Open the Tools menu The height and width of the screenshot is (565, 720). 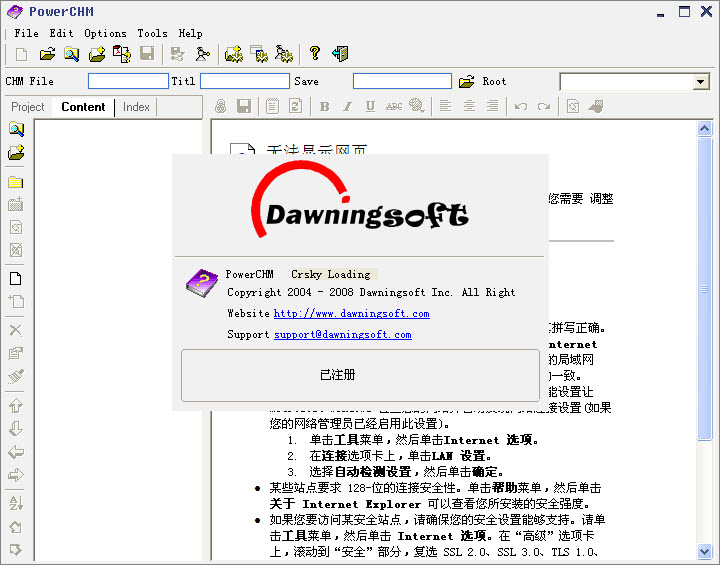[x=152, y=33]
